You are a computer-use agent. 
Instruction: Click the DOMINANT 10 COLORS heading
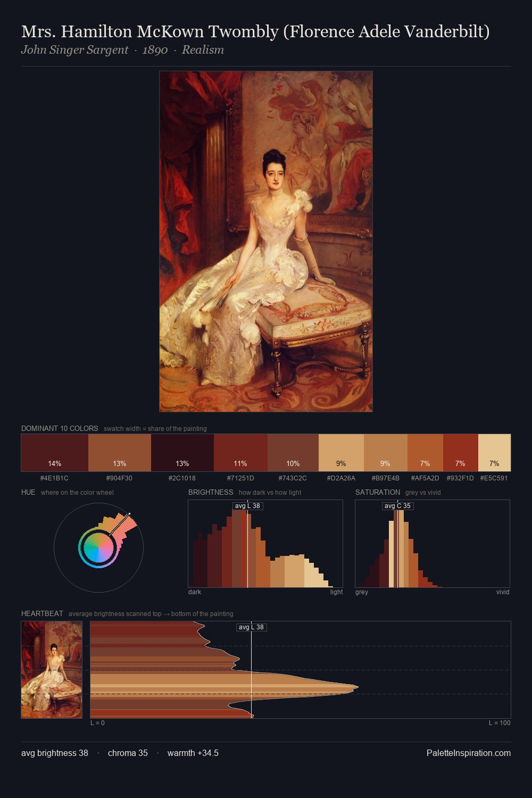tap(60, 428)
